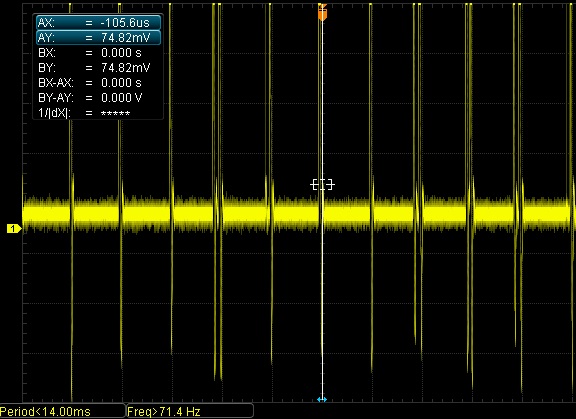
Task: Click the 0.000 V BY-AY value
Action: point(122,98)
